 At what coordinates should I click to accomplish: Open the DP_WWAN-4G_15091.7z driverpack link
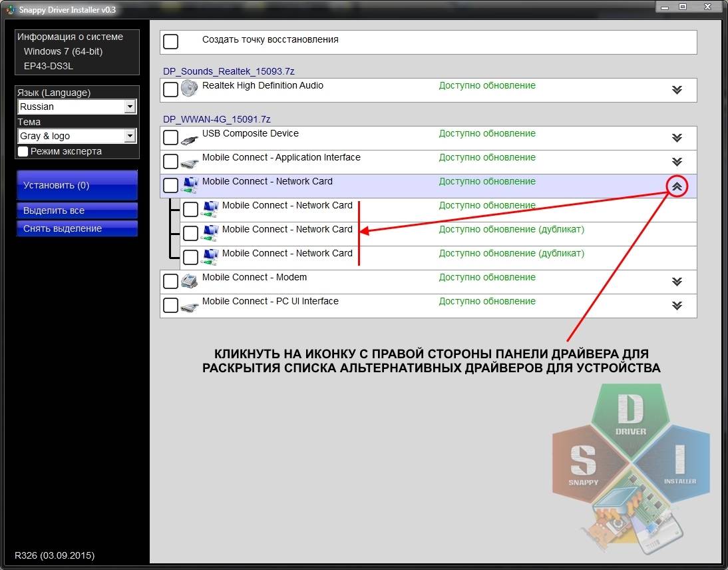[216, 119]
